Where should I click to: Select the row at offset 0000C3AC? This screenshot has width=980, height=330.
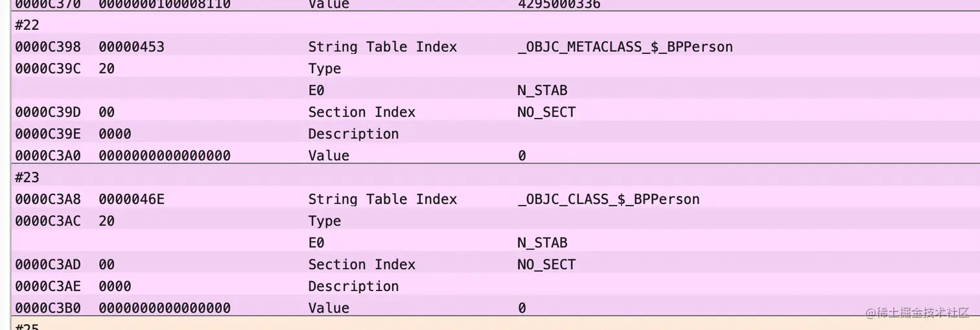click(x=47, y=221)
